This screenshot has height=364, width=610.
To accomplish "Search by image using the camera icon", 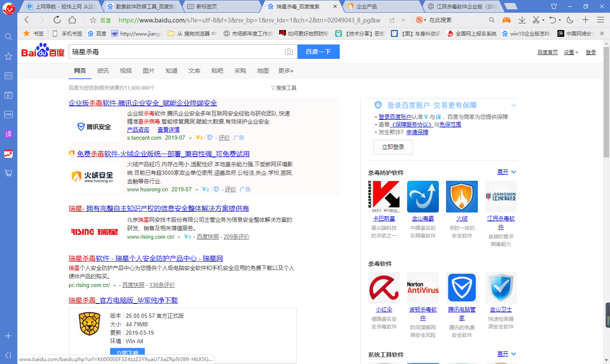I will [289, 52].
